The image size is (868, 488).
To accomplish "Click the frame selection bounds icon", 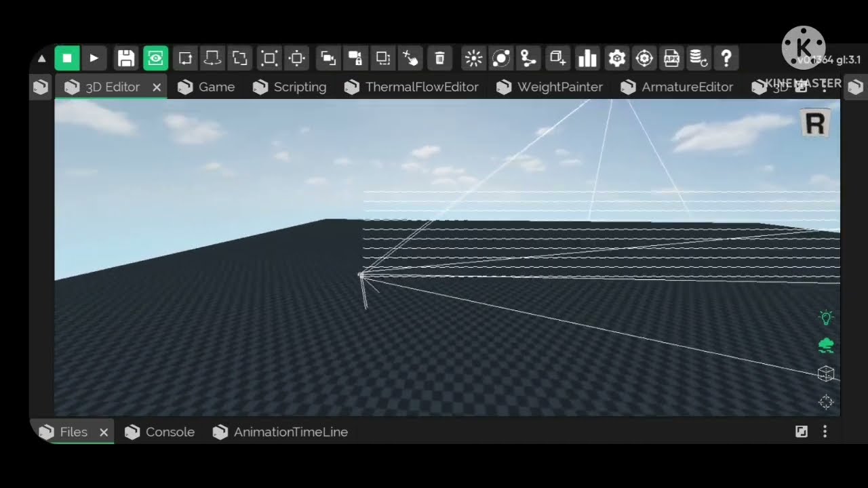I will (x=269, y=58).
